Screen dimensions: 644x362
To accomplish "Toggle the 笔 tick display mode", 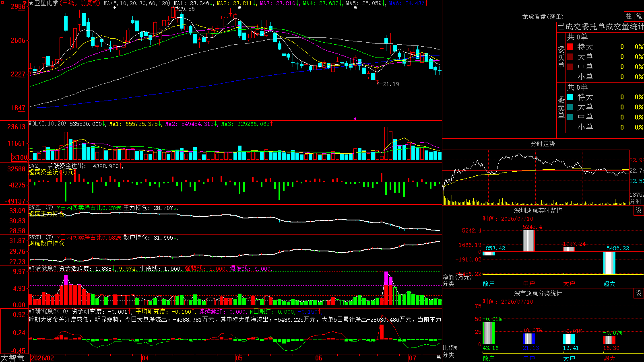I will point(639,16).
